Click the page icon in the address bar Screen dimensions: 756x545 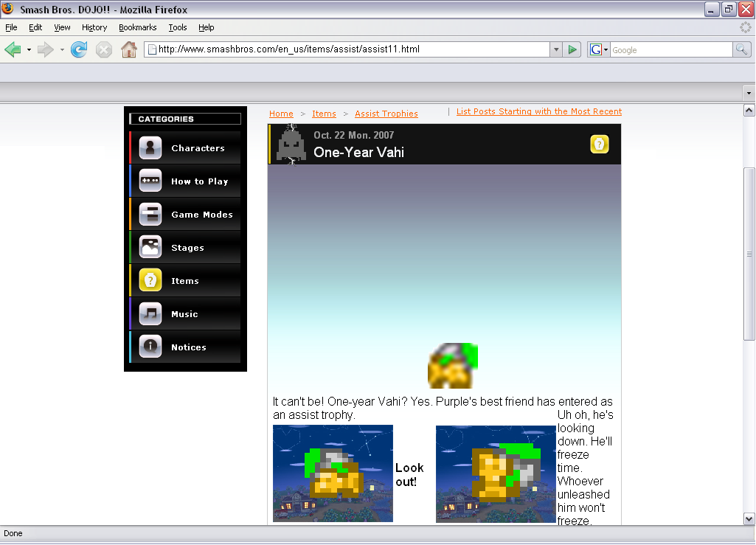[x=152, y=49]
